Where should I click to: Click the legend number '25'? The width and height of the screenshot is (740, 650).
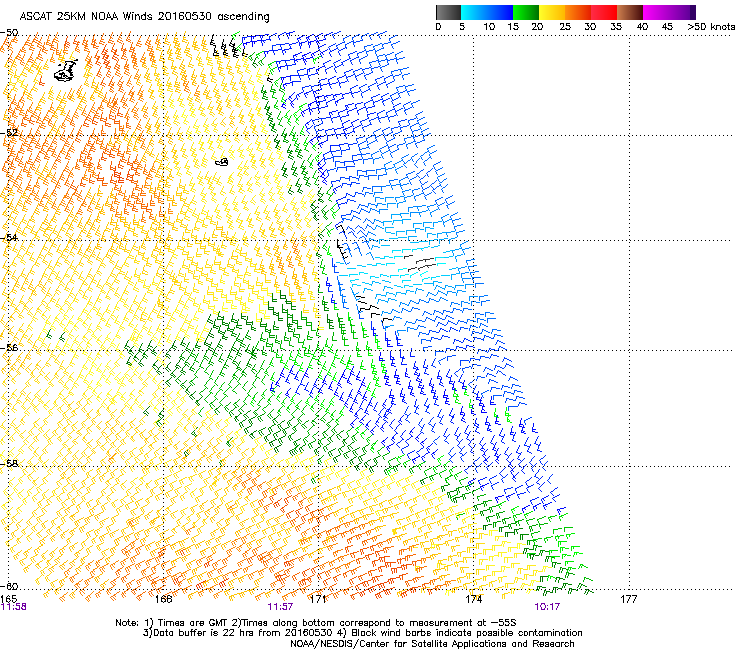[x=565, y=27]
